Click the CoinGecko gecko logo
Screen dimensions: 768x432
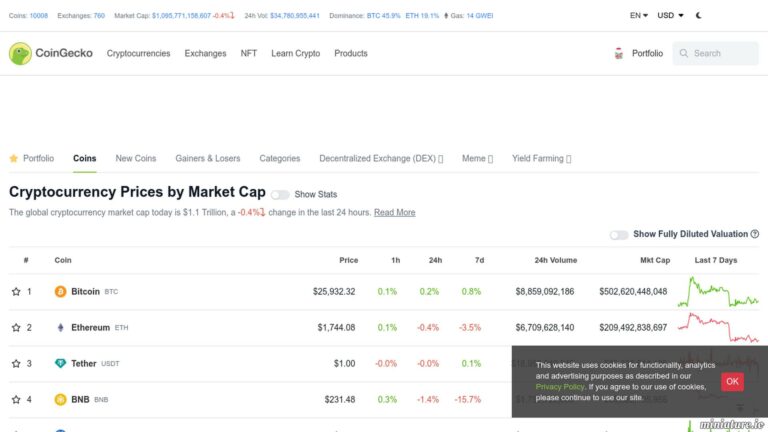tap(20, 53)
